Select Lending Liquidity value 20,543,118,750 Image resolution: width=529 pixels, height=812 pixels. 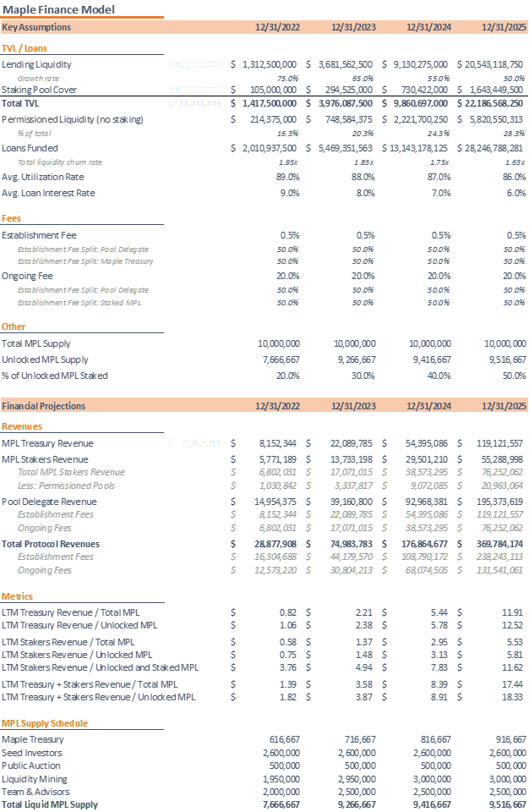coord(494,64)
